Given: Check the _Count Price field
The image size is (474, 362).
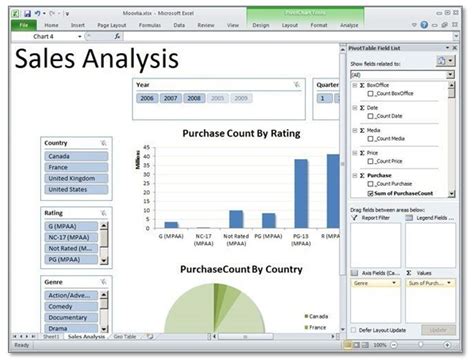Looking at the screenshot, I should [370, 161].
